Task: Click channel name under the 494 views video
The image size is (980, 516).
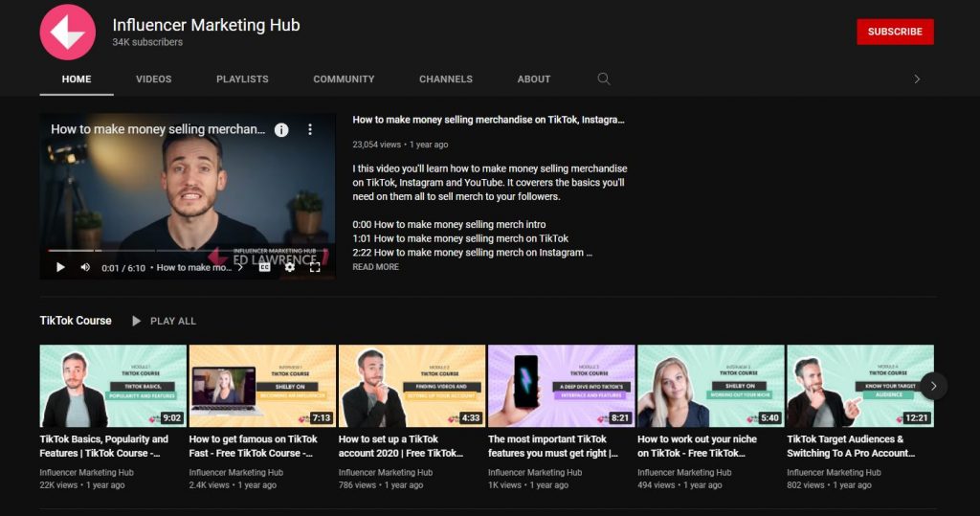Action: pos(684,472)
